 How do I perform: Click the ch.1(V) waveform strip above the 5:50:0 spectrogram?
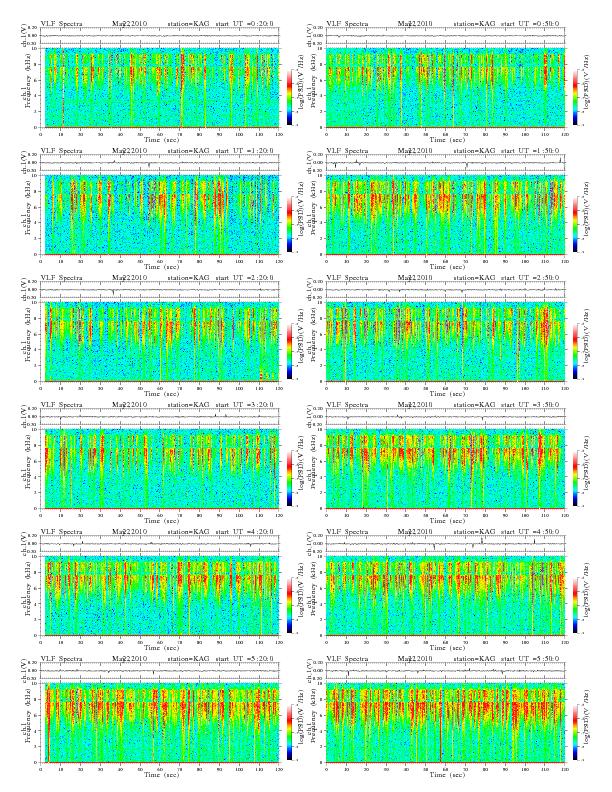[445, 671]
